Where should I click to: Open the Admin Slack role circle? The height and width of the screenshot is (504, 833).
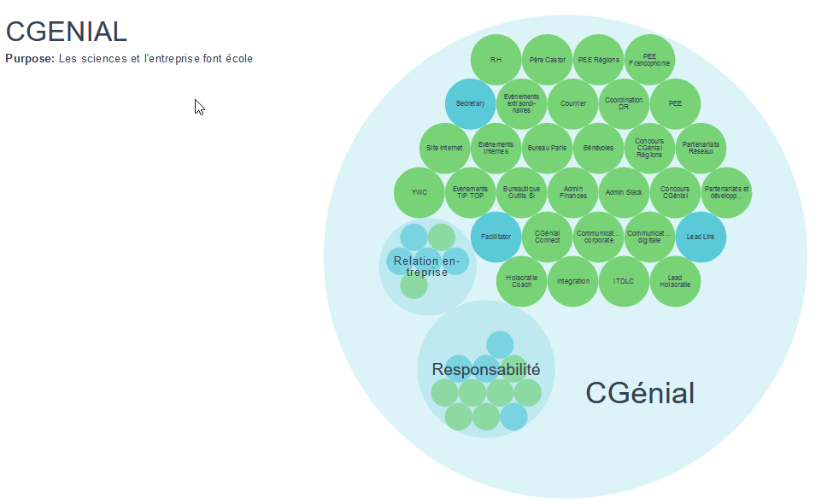click(624, 192)
